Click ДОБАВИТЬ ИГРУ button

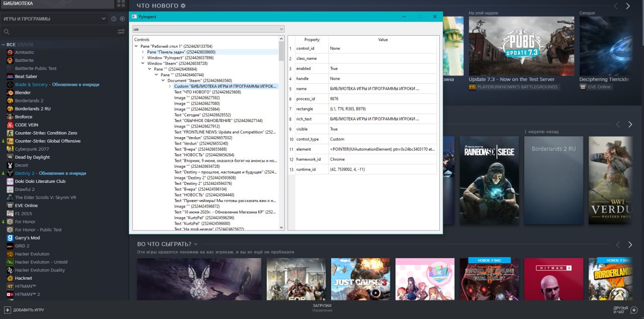(24, 310)
